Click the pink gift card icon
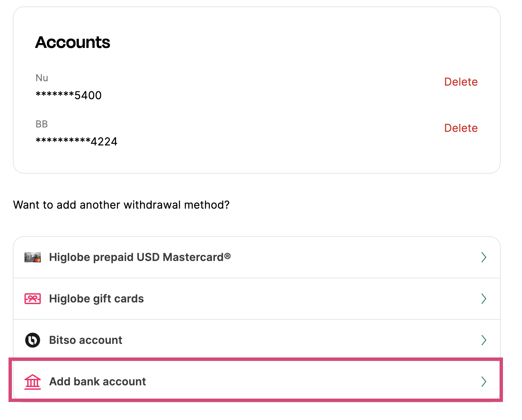Screen dimensions: 522x420 tap(32, 299)
